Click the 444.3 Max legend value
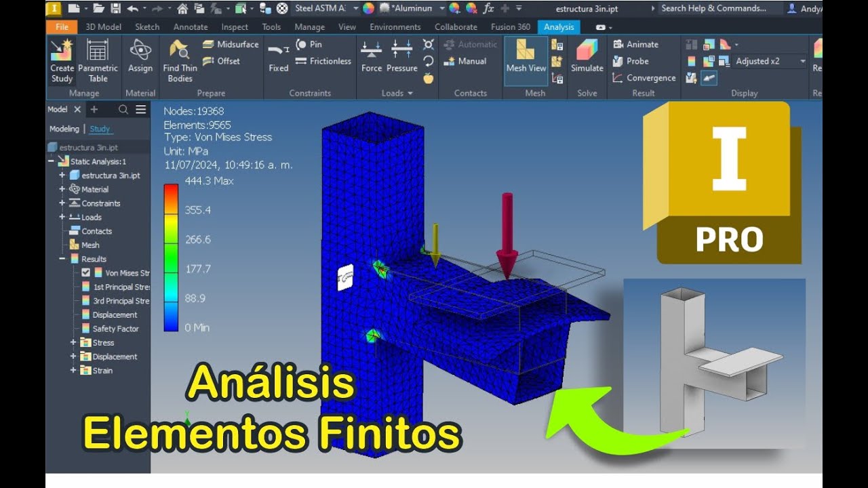The image size is (868, 488). pos(209,181)
